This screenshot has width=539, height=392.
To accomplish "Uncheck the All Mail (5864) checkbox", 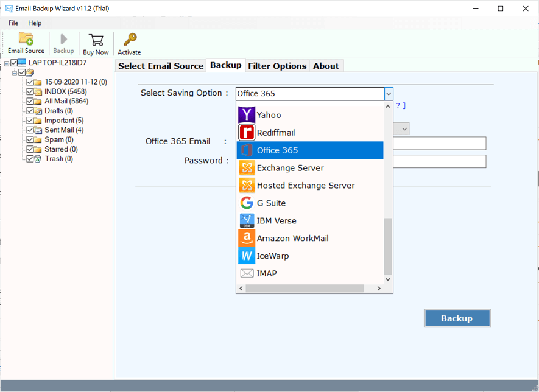I will 30,101.
